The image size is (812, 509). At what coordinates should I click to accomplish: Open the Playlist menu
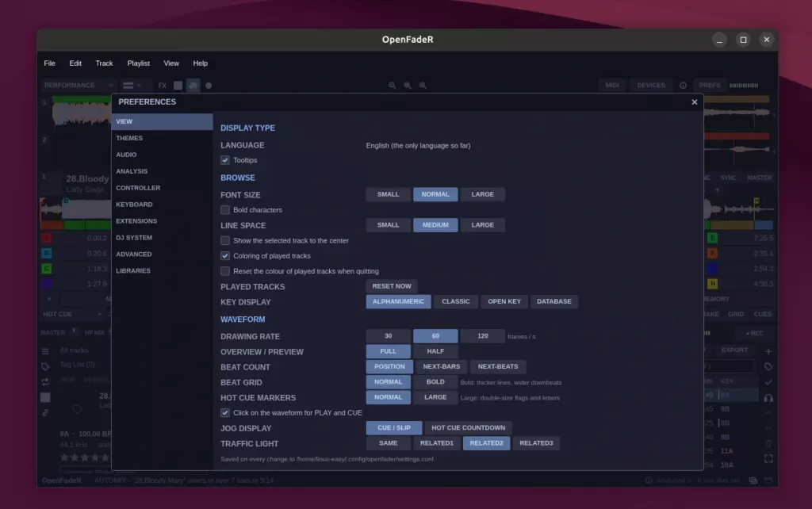(x=138, y=63)
